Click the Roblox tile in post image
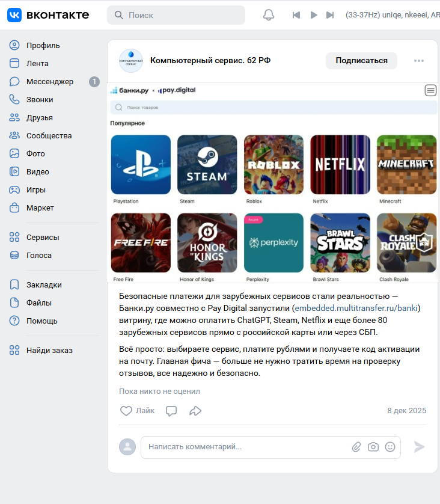 coord(273,165)
